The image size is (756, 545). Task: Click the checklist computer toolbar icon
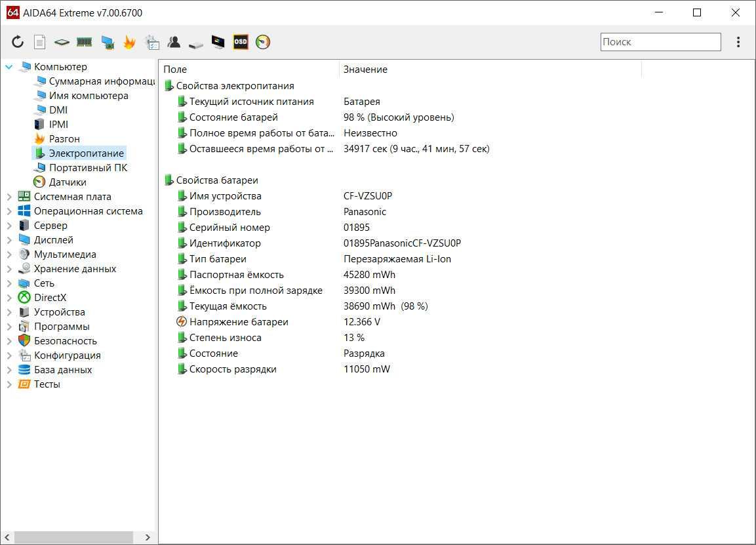(152, 42)
